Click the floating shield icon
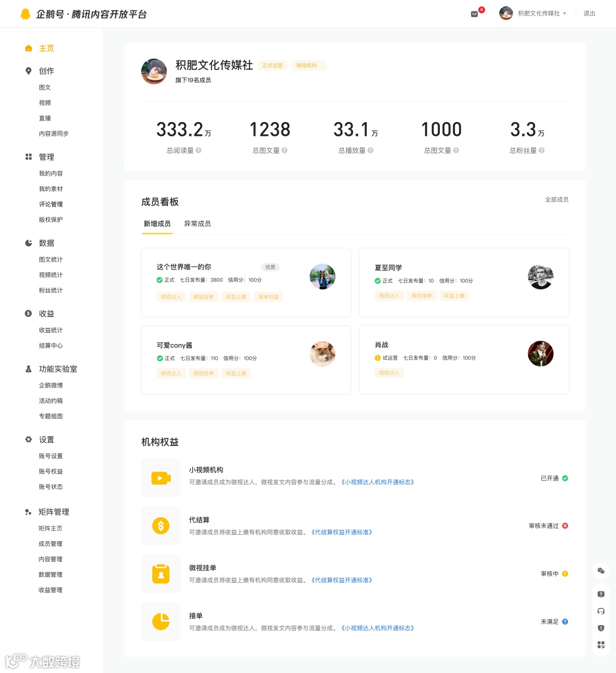The height and width of the screenshot is (673, 616). click(601, 628)
